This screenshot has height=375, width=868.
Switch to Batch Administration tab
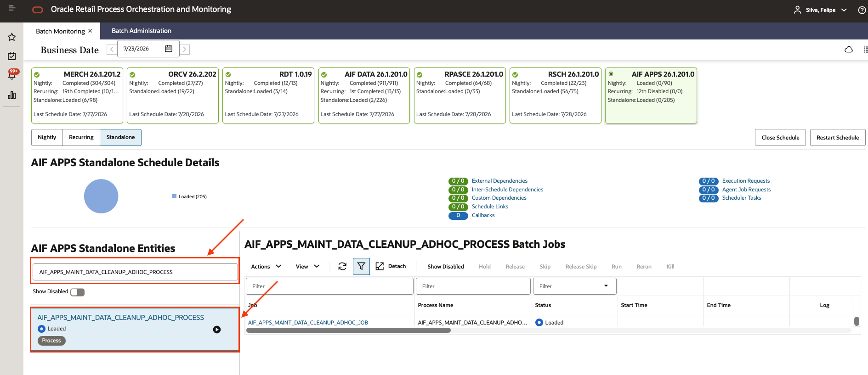(142, 31)
